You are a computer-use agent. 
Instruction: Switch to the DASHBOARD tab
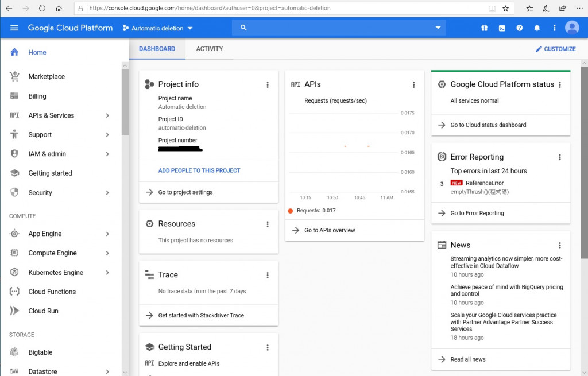[157, 49]
